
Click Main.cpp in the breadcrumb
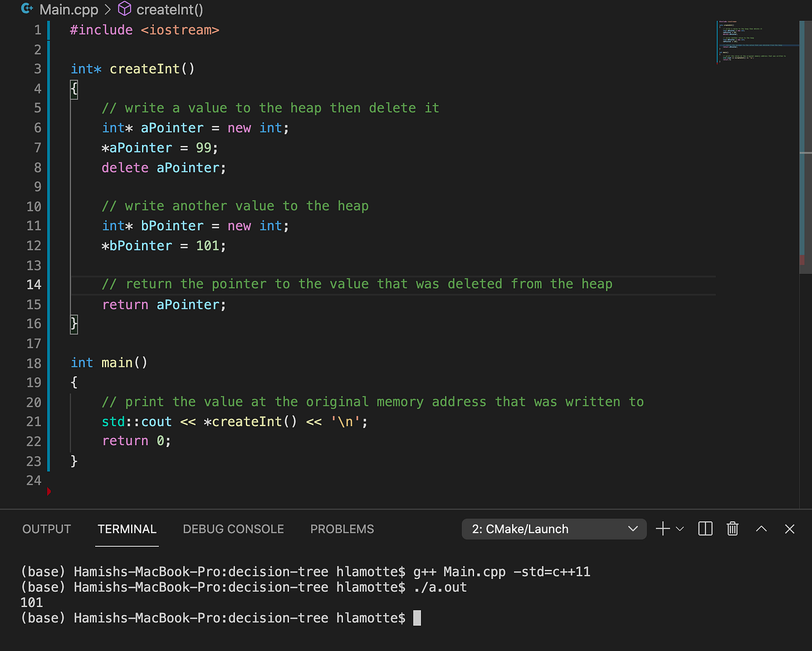[x=69, y=9]
